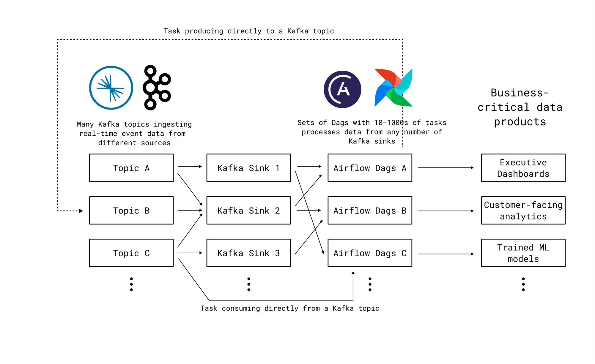This screenshot has width=595, height=364.
Task: Open the Customer-facing analytics box
Action: tap(523, 210)
